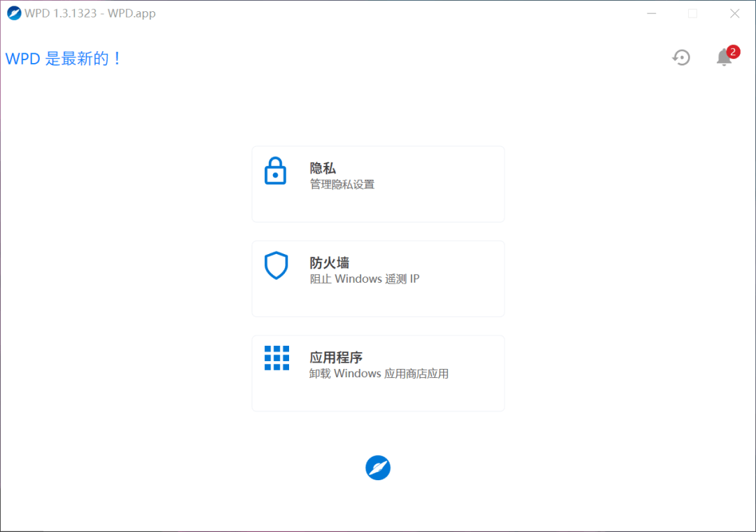Open notifications bell with badge 2
The image size is (756, 532).
click(x=727, y=56)
